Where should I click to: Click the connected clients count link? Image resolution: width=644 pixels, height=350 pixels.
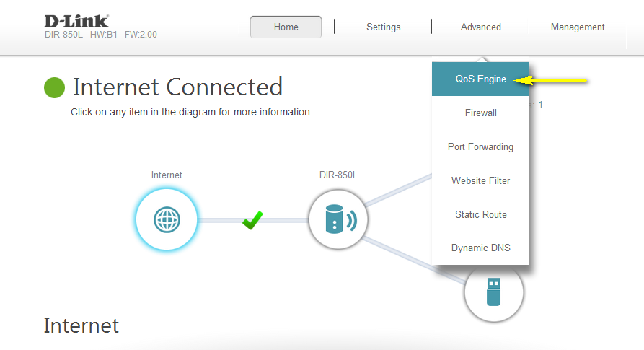point(539,105)
